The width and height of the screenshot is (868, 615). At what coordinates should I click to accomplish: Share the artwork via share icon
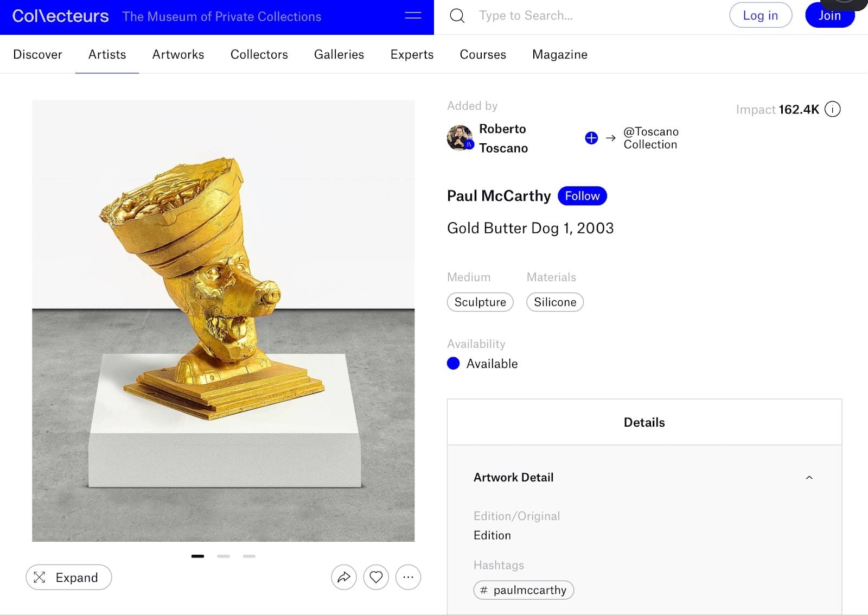344,577
